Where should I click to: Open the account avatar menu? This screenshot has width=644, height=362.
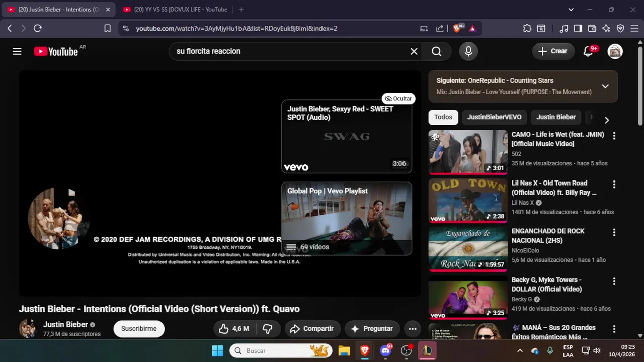point(615,51)
